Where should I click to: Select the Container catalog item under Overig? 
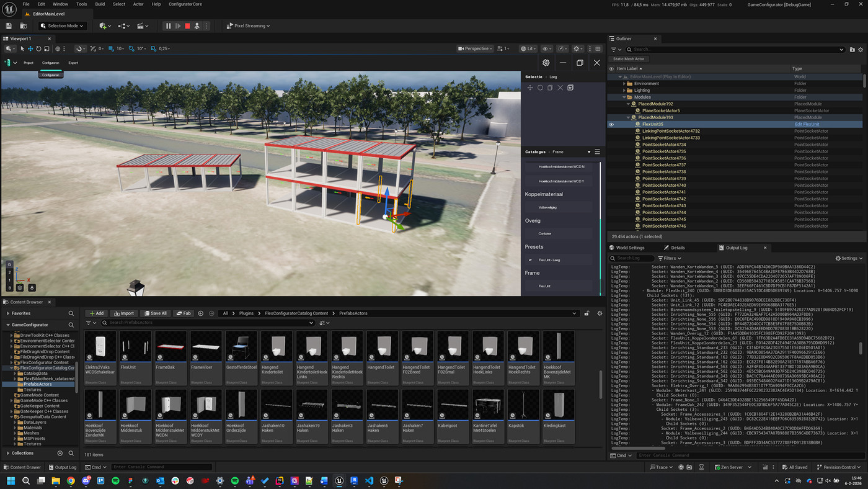point(559,233)
